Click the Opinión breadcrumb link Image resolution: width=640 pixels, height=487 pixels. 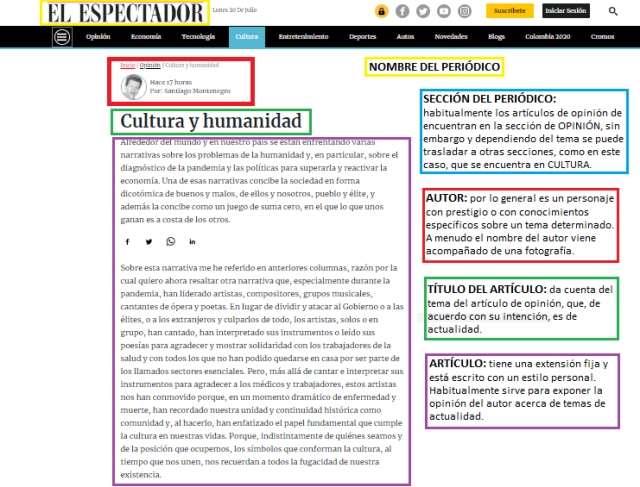[x=150, y=65]
